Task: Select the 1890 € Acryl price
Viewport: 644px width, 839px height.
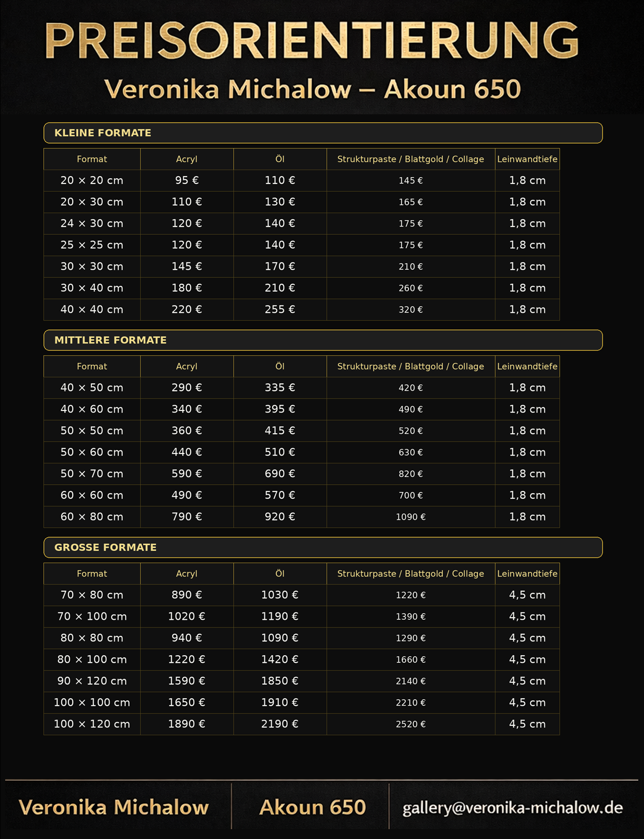Action: [x=186, y=724]
